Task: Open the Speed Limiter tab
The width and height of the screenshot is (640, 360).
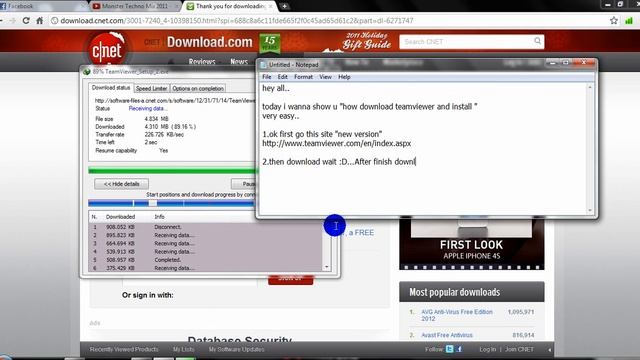Action: 151,89
